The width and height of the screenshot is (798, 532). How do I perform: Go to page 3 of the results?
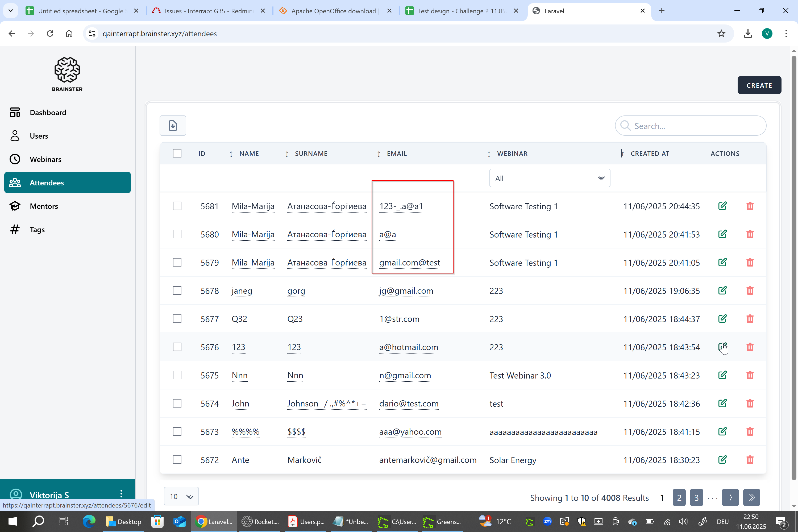(x=696, y=497)
